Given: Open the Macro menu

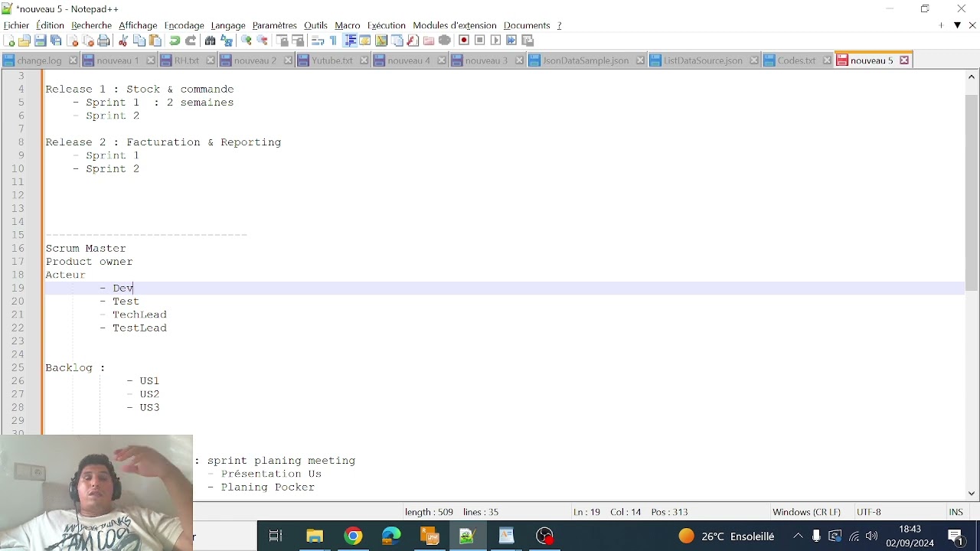Looking at the screenshot, I should tap(348, 25).
